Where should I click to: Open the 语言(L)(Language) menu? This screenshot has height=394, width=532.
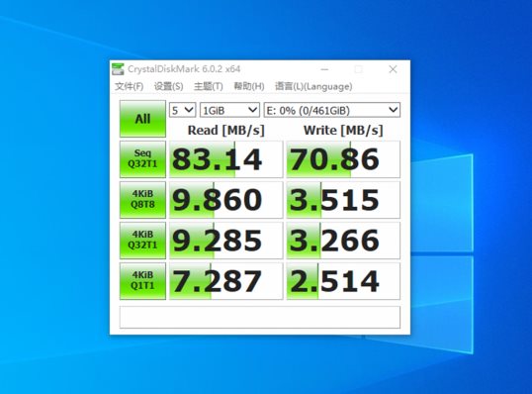(x=313, y=86)
